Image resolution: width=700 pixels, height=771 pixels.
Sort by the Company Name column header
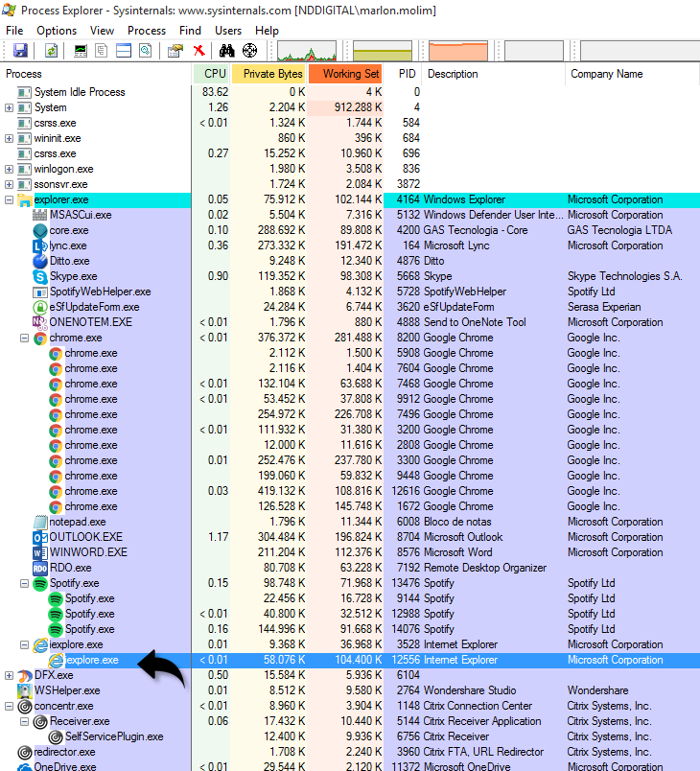pos(632,74)
